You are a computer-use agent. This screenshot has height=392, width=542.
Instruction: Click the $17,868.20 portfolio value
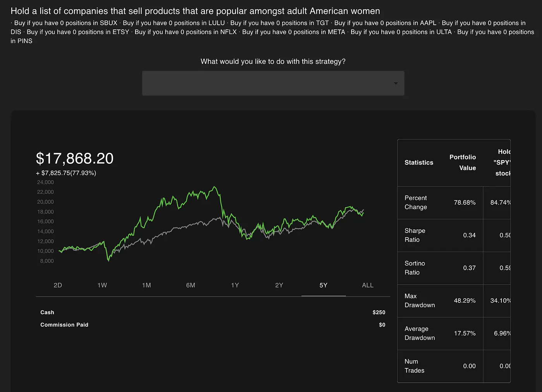[75, 158]
